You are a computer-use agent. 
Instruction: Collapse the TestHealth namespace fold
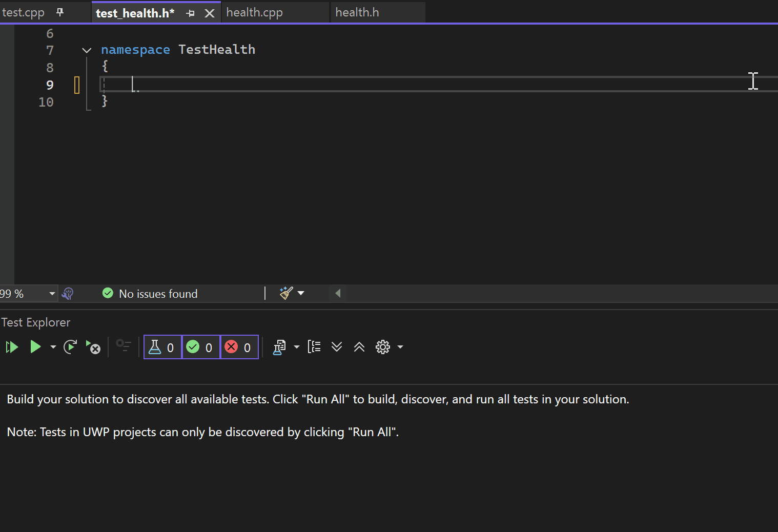pyautogui.click(x=86, y=50)
